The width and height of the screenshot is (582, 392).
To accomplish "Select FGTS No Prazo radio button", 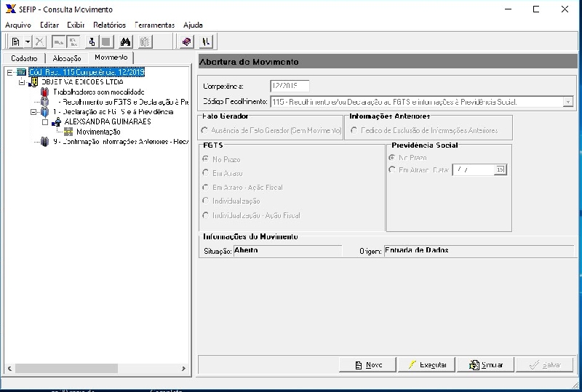I will (205, 159).
